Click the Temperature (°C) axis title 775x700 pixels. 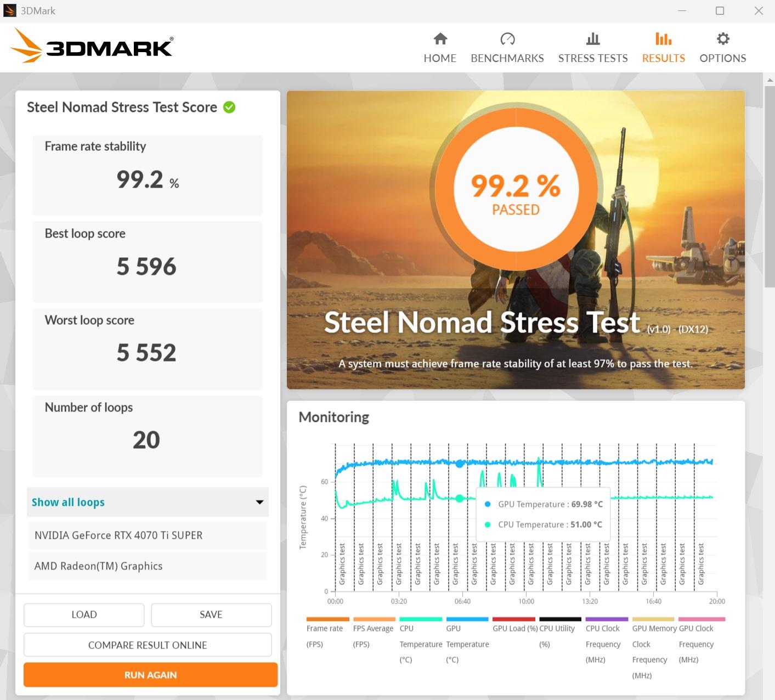click(303, 517)
